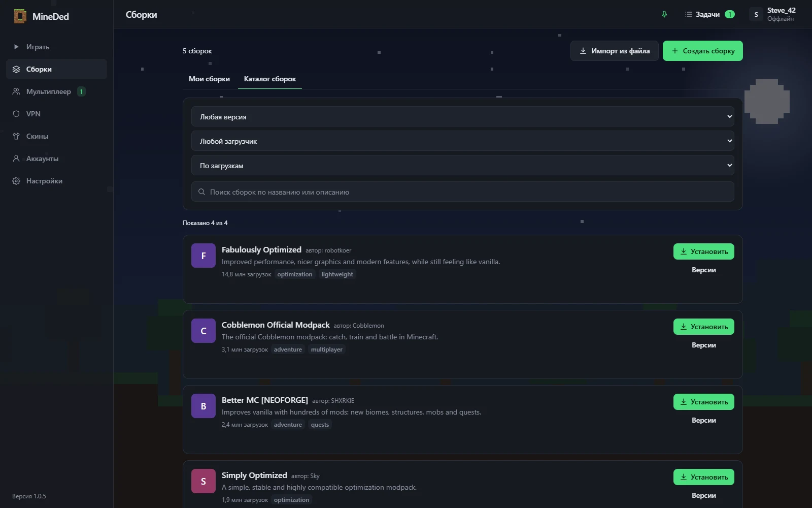Go to the Аккаунты page
Viewport: 812px width, 508px height.
coord(56,158)
